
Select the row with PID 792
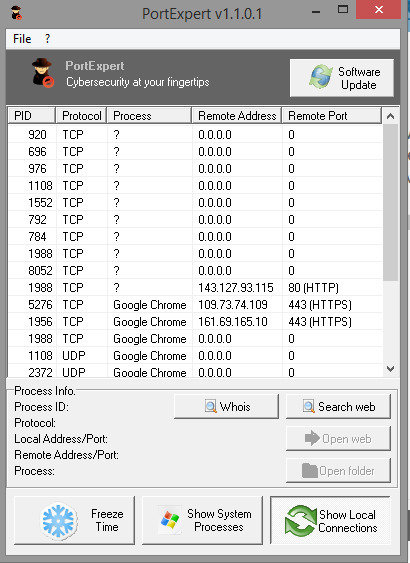tap(195, 219)
